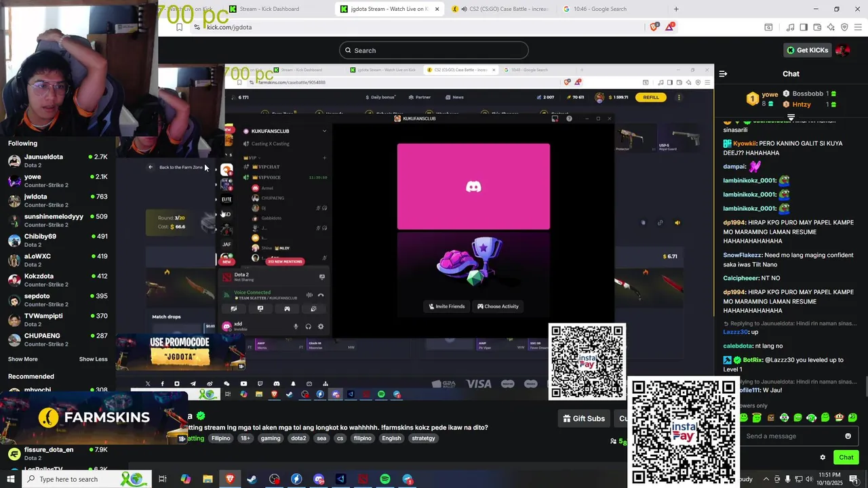Click the Brave VPN icon in toolbar
Viewport: 868px width, 488px height.
(x=844, y=27)
